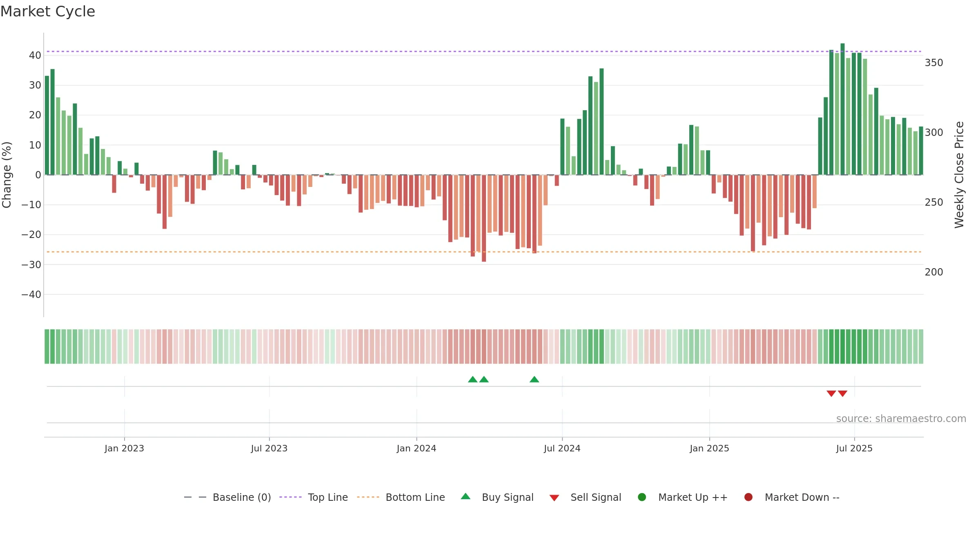Toggle the Sell Signal legend label

[x=596, y=497]
